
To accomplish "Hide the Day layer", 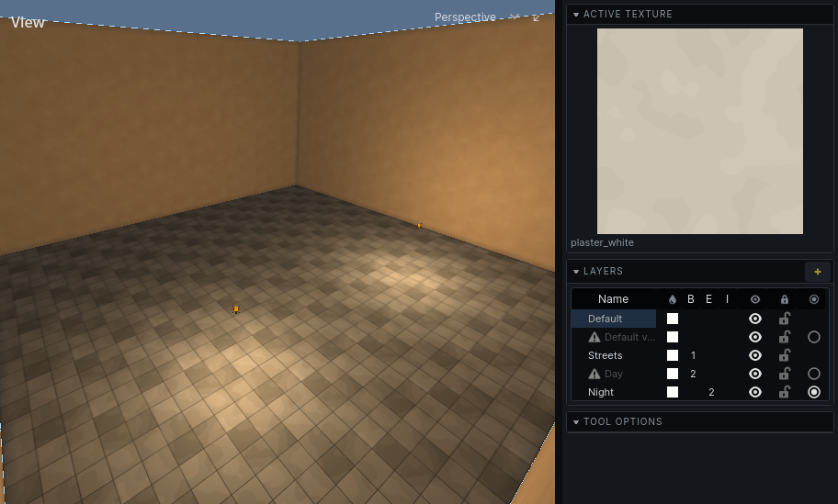I will [x=755, y=374].
